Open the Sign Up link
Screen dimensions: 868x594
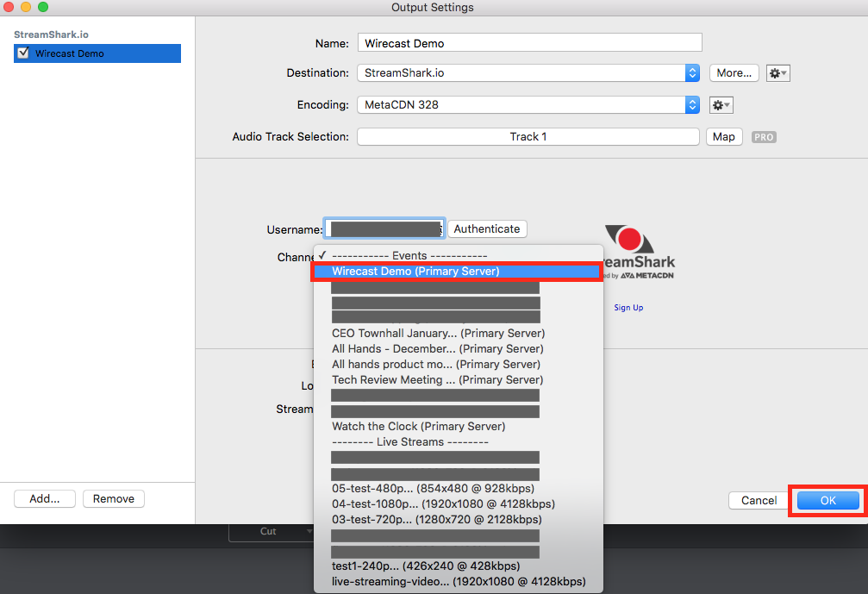[x=628, y=308]
